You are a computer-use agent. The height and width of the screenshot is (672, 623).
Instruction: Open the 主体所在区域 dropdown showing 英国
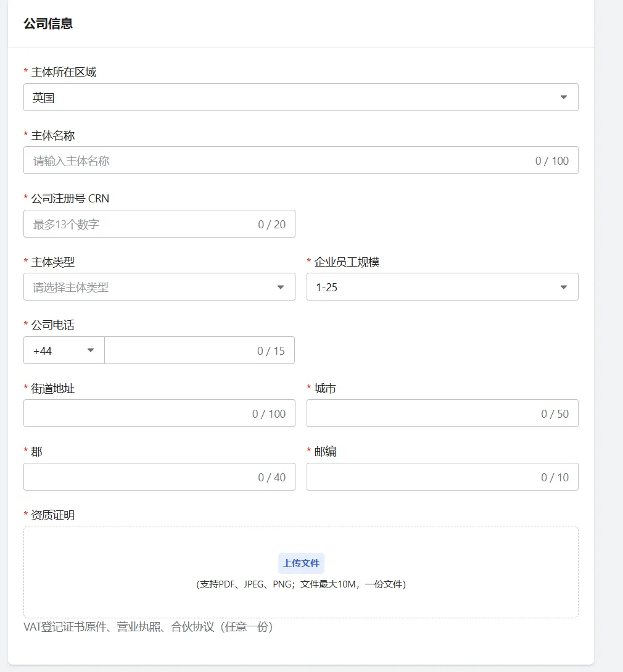(x=290, y=97)
